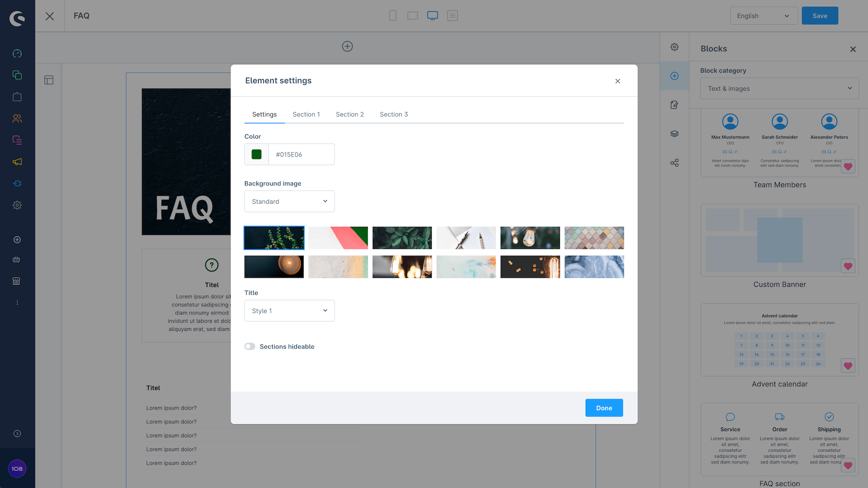Click the green color swatch
The image size is (868, 488).
(256, 155)
